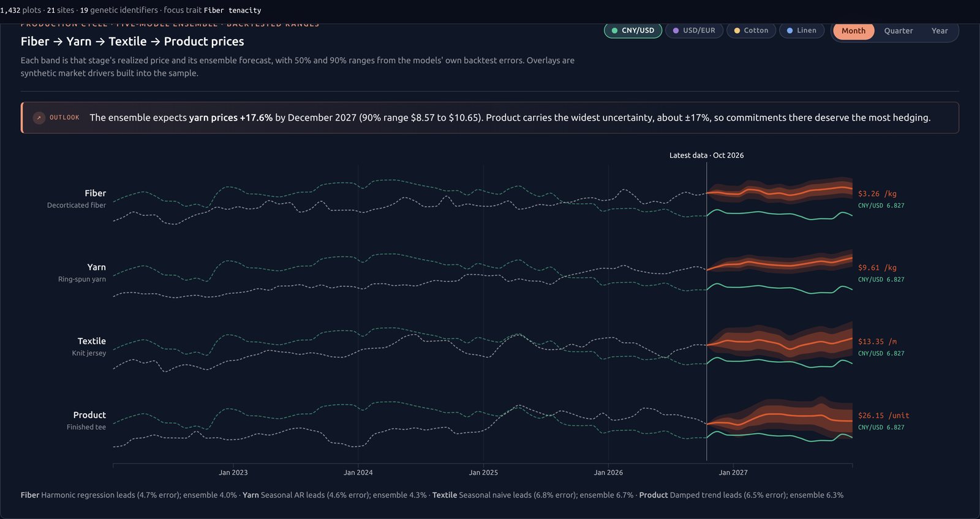This screenshot has height=519, width=980.
Task: Click the $3.26 /kg fiber forecast value
Action: (877, 194)
